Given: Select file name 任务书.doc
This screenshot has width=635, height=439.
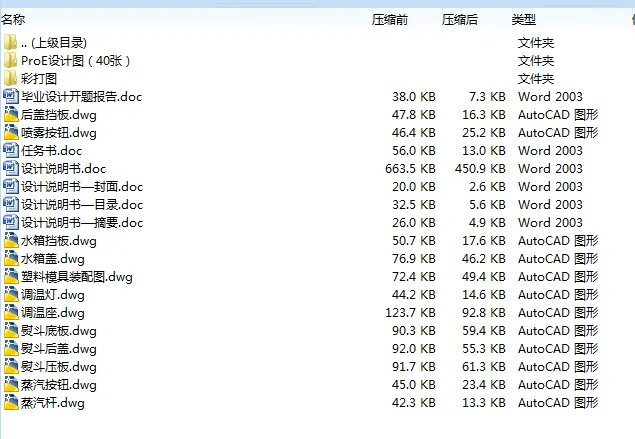Looking at the screenshot, I should [51, 151].
